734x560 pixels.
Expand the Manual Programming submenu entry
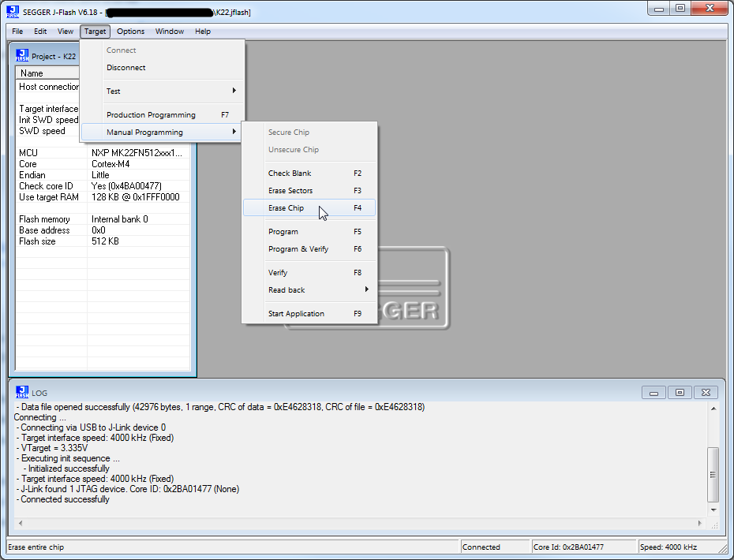click(162, 132)
